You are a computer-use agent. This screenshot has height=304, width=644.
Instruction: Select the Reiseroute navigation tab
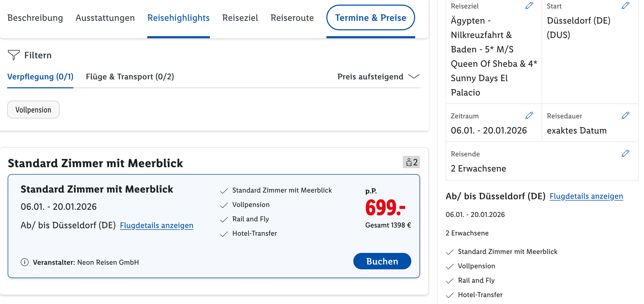(292, 18)
